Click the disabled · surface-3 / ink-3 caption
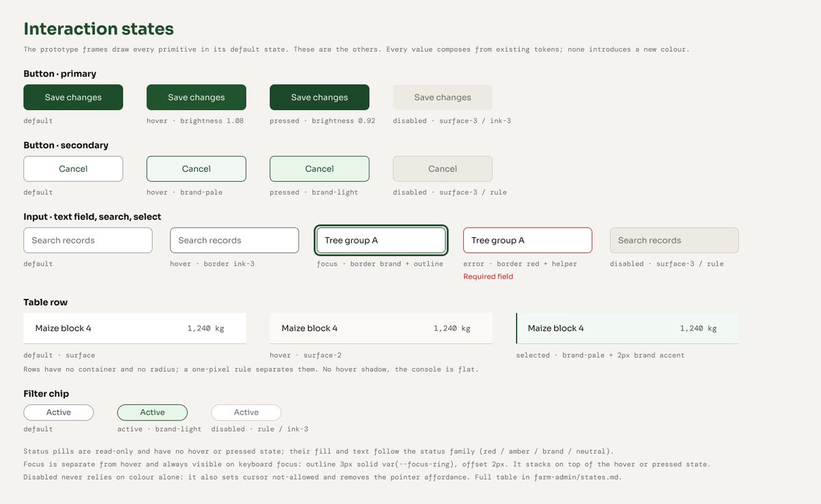Viewport: 821px width, 504px height. (x=452, y=120)
